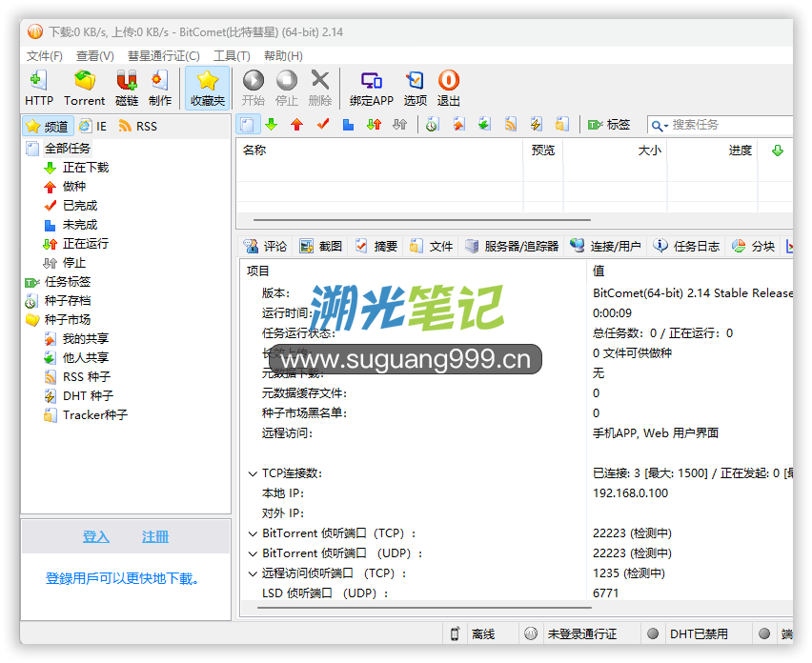Collapse 远程访问侦听端口 (TCP) row
Screen dimensions: 812x663
[x=253, y=573]
